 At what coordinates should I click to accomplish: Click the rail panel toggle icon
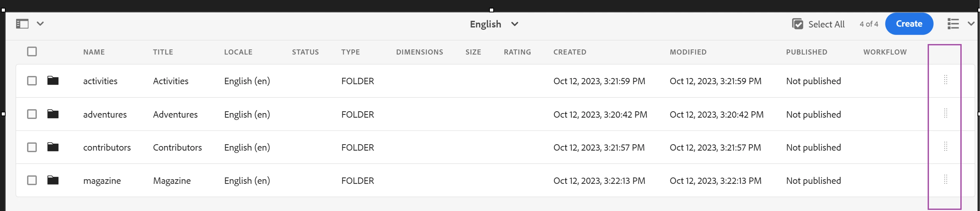22,24
